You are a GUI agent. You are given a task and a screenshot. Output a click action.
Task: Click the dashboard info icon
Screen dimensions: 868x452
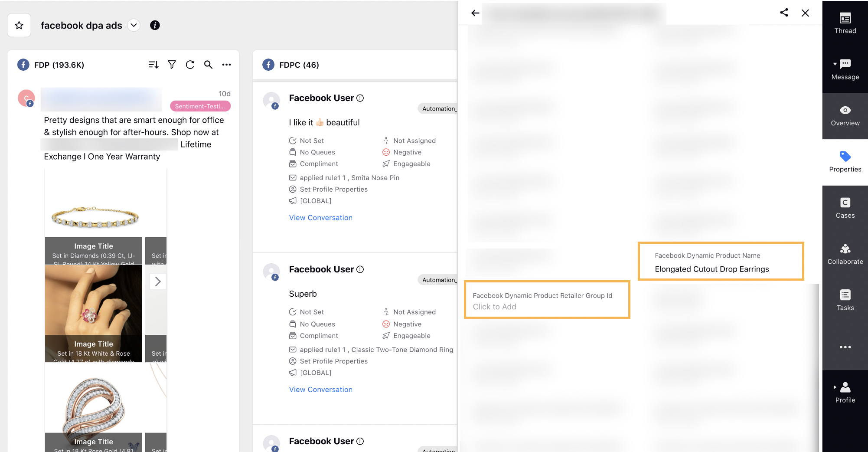tap(155, 25)
